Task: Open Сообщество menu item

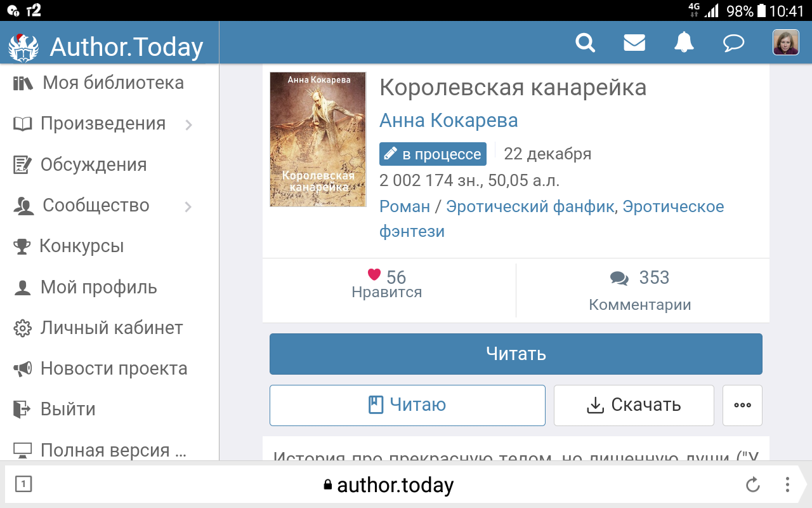Action: [x=96, y=205]
